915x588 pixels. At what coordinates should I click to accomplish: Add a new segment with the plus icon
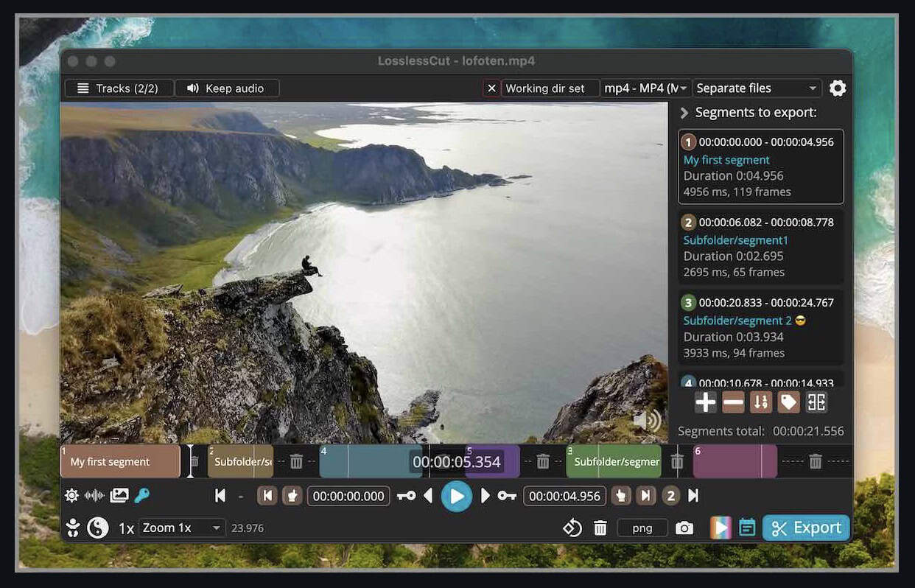click(x=705, y=402)
